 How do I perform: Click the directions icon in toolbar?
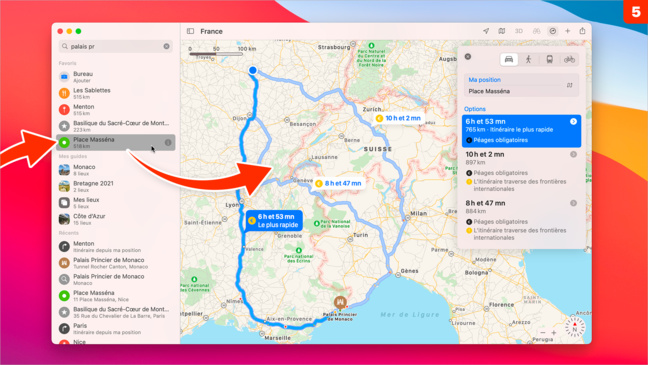(x=553, y=31)
